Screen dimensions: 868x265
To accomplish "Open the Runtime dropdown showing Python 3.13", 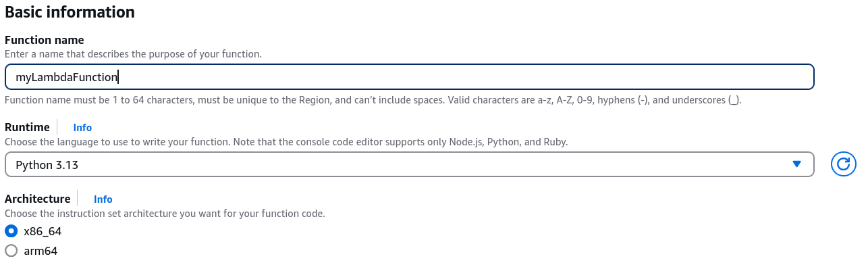I will 409,164.
